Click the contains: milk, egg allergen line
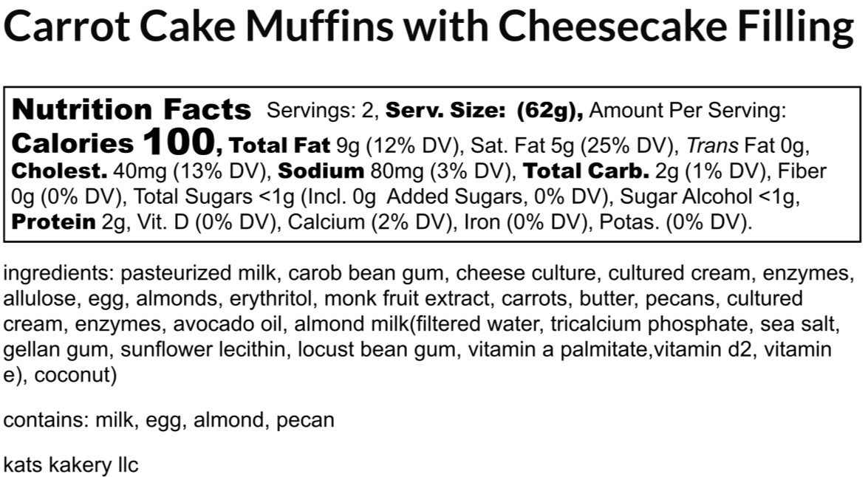This screenshot has height=477, width=868. 169,419
